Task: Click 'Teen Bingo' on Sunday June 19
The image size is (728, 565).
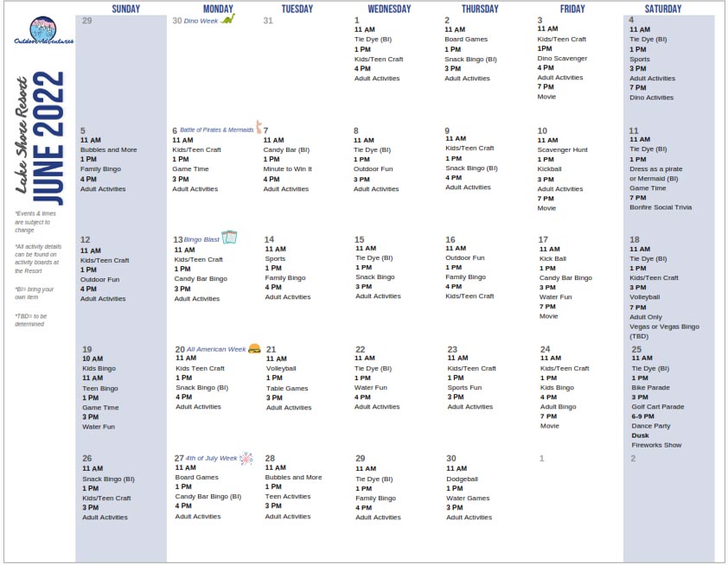Action: (100, 388)
